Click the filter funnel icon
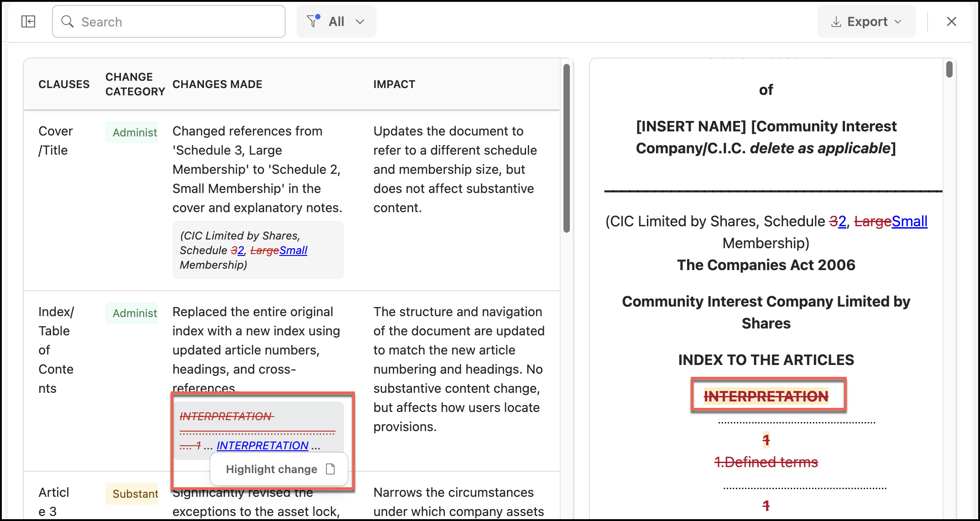980x521 pixels. (x=313, y=21)
